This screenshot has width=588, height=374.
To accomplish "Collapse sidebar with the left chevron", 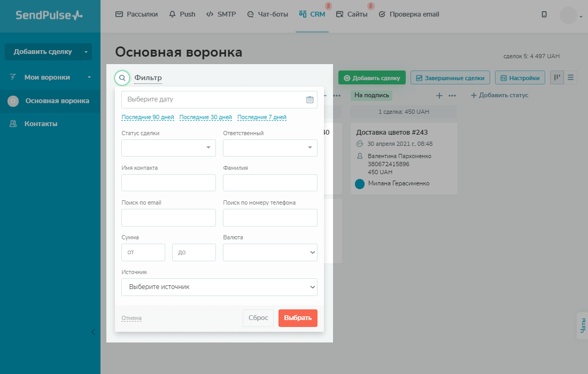I will (x=93, y=332).
